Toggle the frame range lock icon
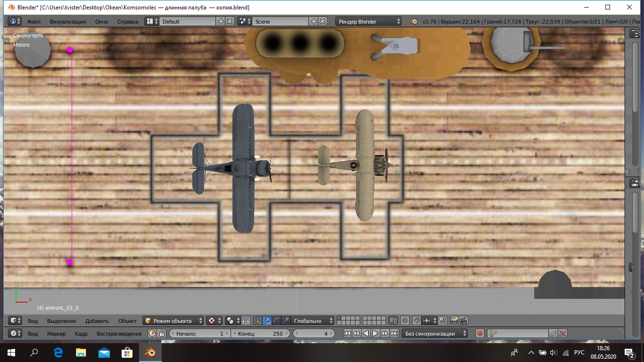 (162, 333)
